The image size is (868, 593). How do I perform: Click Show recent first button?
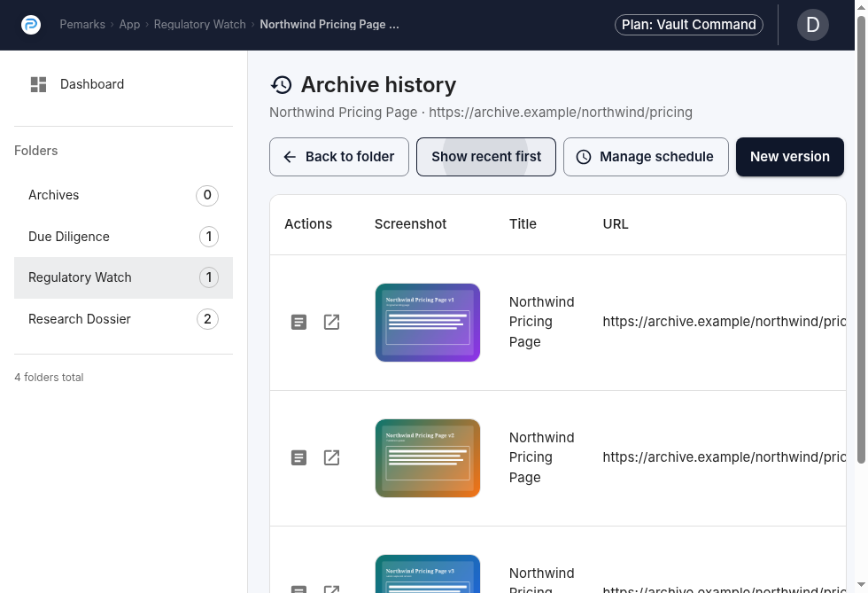(486, 157)
